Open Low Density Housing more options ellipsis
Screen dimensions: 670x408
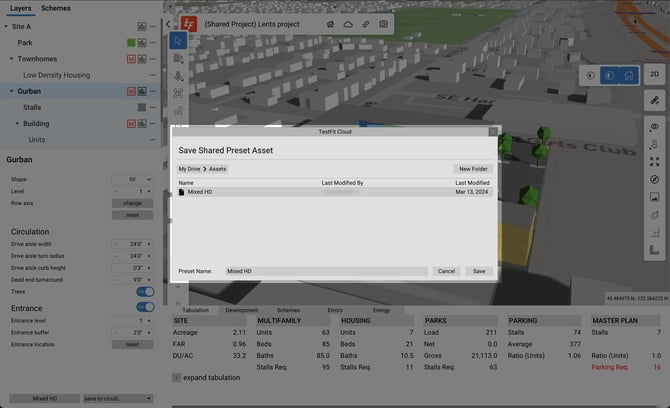(x=153, y=75)
